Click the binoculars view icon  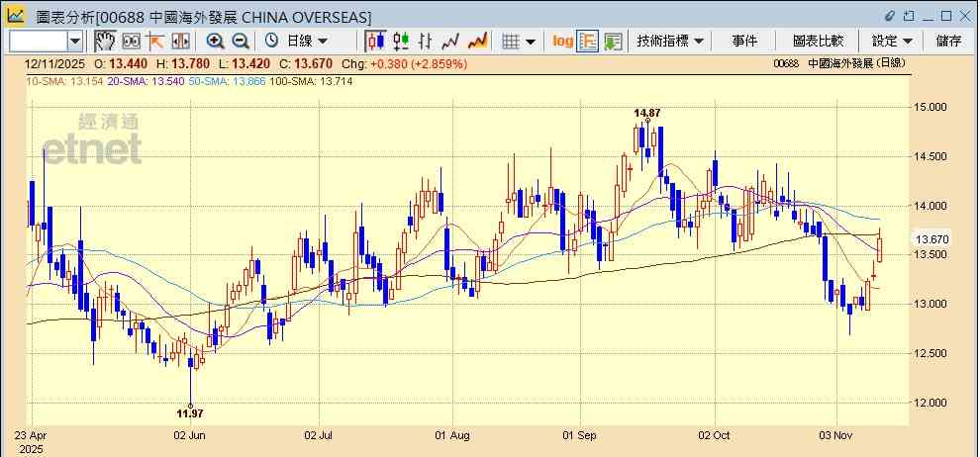pos(132,42)
